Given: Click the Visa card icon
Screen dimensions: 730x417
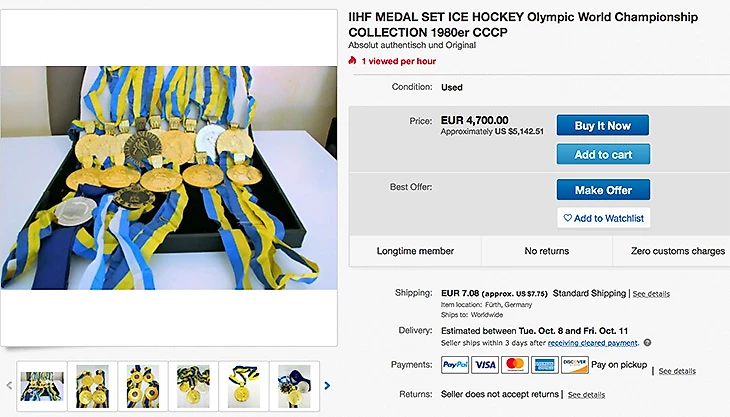Looking at the screenshot, I should (485, 365).
